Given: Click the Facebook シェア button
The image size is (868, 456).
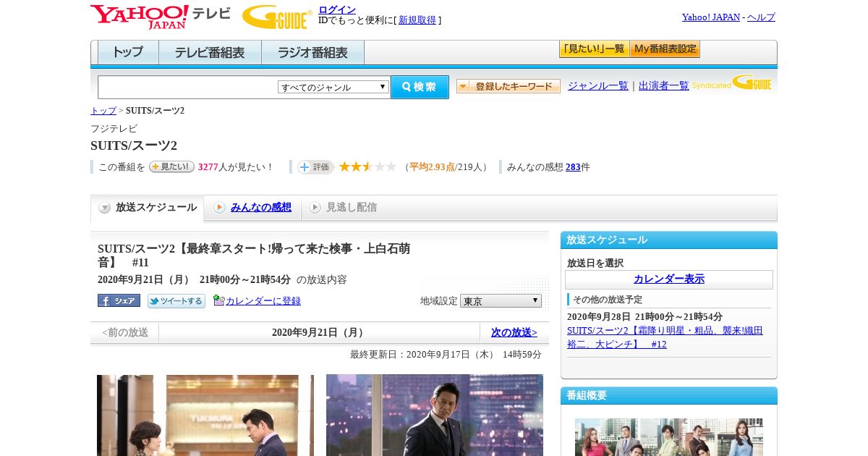Looking at the screenshot, I should [x=119, y=300].
